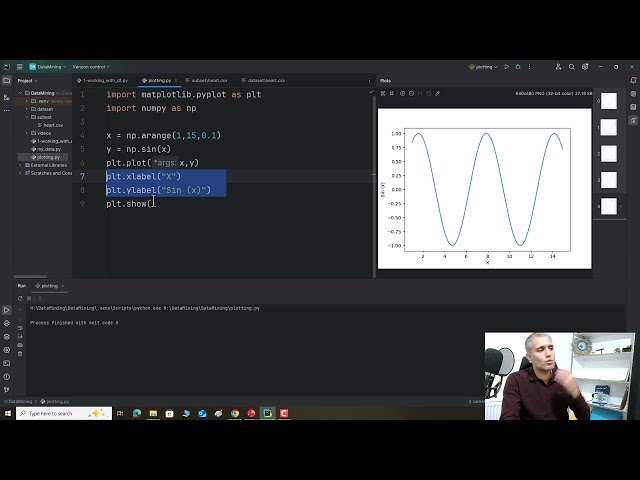Close the plotting.py editor tab
Viewport: 640px width, 480px height.
176,80
